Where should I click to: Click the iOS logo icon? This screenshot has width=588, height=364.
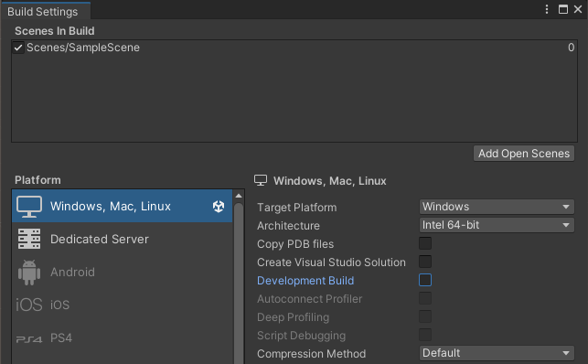coord(29,305)
